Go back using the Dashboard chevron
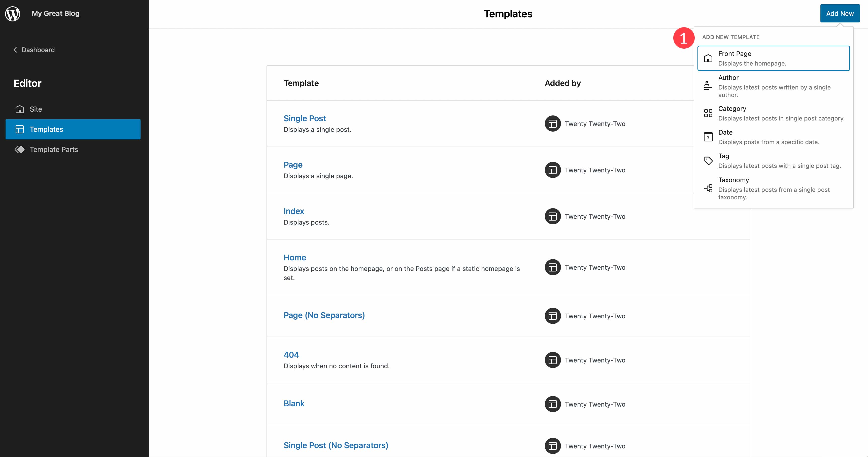868x457 pixels. pos(15,50)
